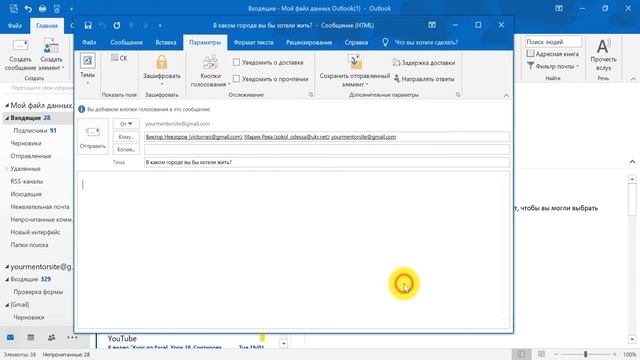Viewport: 640px width, 360px height.
Task: Switch to Рецензирование tab
Action: [x=309, y=42]
